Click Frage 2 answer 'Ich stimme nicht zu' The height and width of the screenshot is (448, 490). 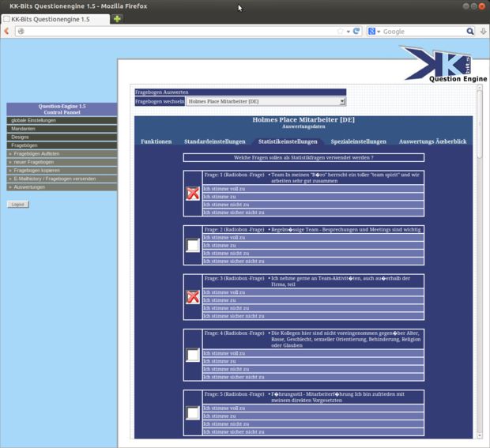[x=313, y=254]
